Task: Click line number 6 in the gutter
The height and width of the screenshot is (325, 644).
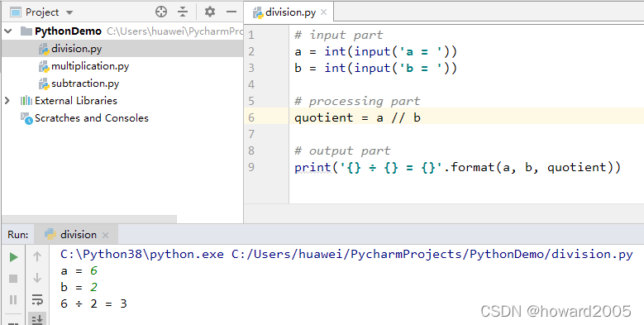Action: [251, 118]
